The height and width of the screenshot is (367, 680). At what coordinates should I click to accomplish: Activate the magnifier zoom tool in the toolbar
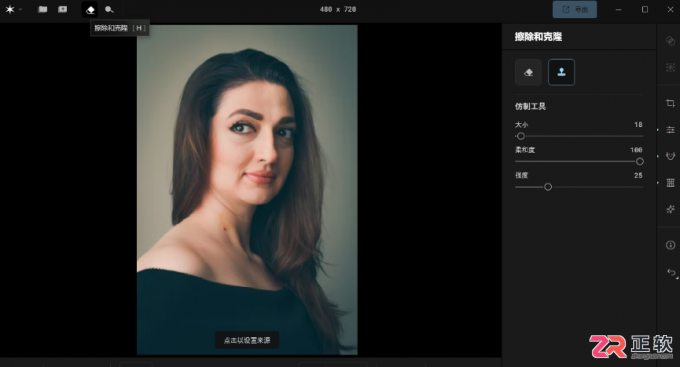click(x=109, y=10)
